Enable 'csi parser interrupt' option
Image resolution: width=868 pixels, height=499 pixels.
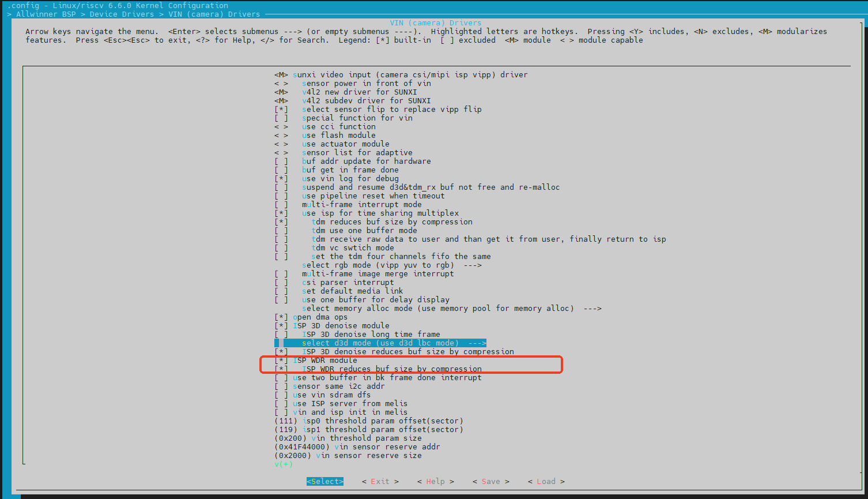(x=348, y=282)
